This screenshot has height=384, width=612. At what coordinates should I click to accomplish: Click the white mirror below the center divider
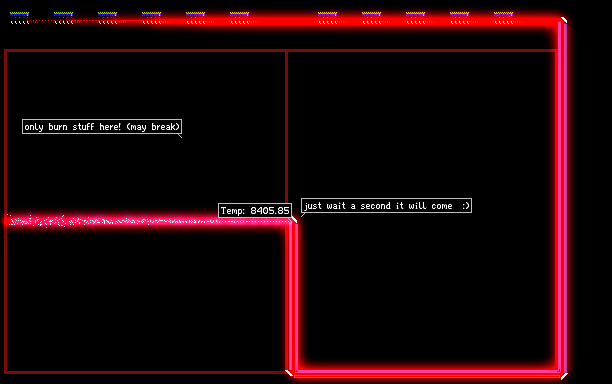[289, 373]
